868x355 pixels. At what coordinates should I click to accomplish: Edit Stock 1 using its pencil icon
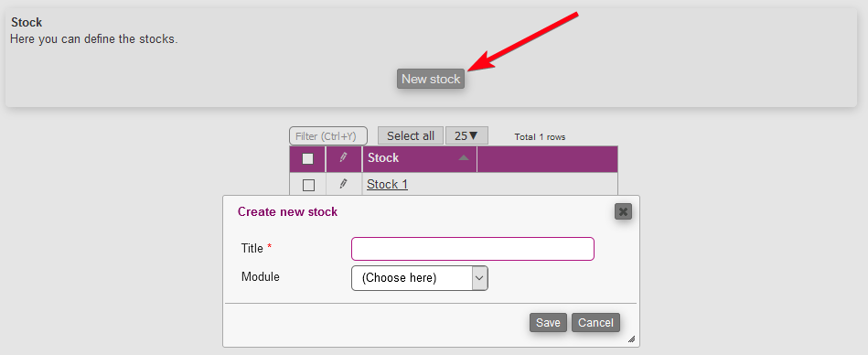pyautogui.click(x=343, y=183)
